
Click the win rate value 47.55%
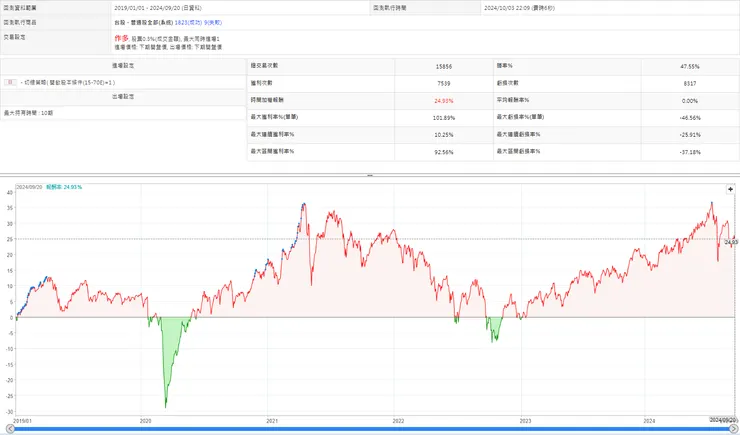pyautogui.click(x=690, y=67)
